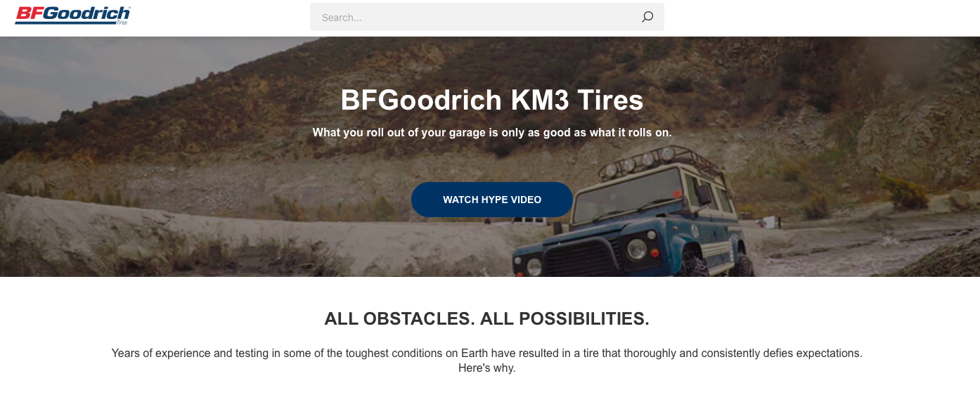Select the BFGoodrich KM3 Tires hero title

(492, 100)
